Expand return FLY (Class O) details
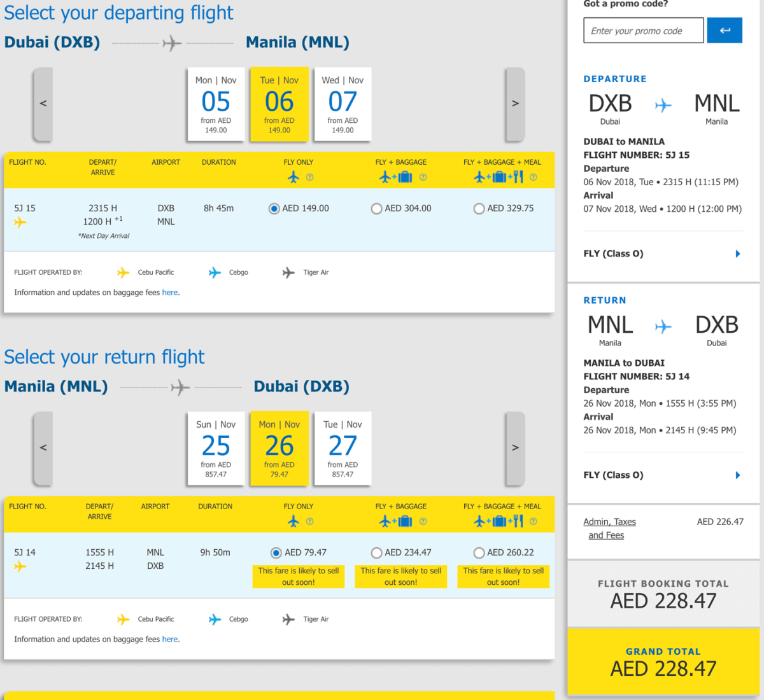This screenshot has width=764, height=700. [x=738, y=475]
